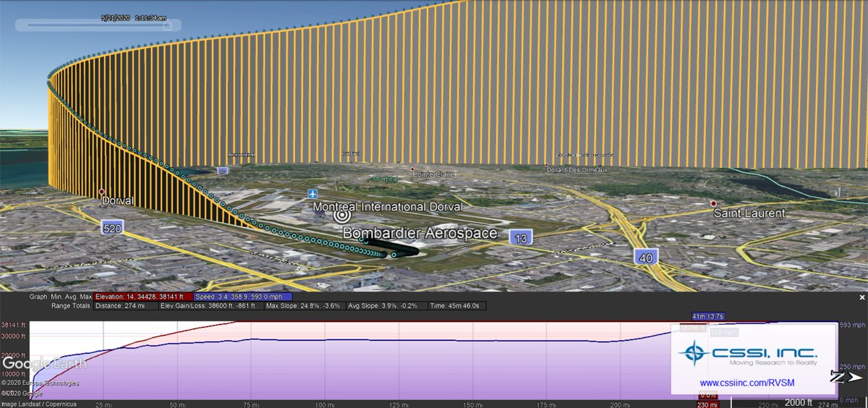Click the Google Earth logo
The width and height of the screenshot is (868, 408).
tap(45, 362)
